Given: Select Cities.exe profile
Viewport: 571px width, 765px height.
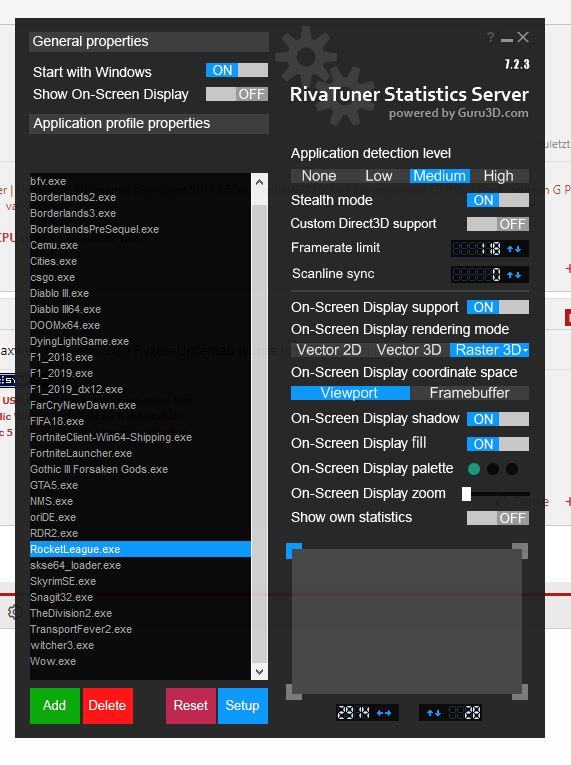Looking at the screenshot, I should [x=141, y=261].
